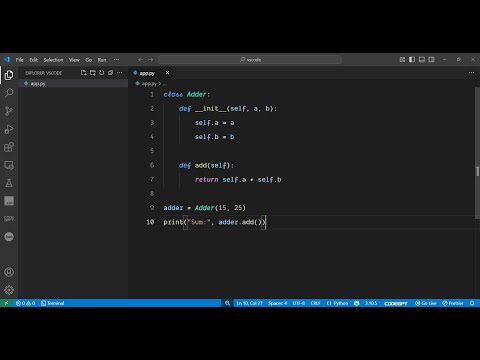Image resolution: width=480 pixels, height=360 pixels.
Task: Click the def __init__ line
Action: point(228,109)
